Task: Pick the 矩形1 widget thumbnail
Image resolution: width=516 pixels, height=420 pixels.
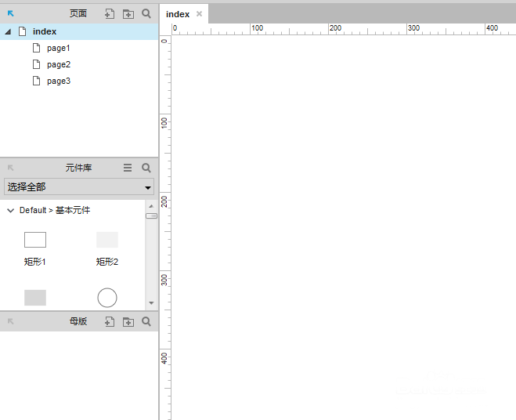Action: [x=35, y=240]
